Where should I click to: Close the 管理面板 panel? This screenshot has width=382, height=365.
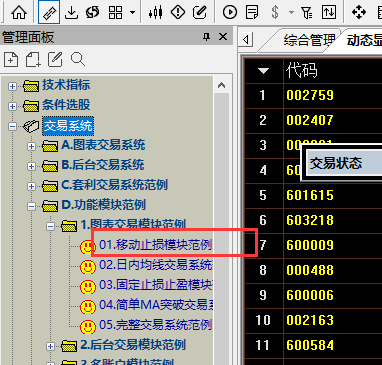[223, 37]
